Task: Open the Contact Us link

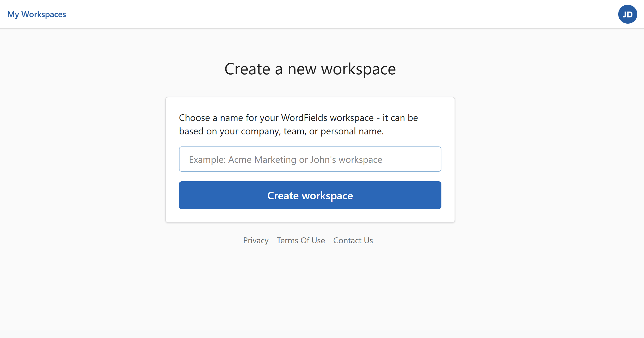Action: point(353,240)
